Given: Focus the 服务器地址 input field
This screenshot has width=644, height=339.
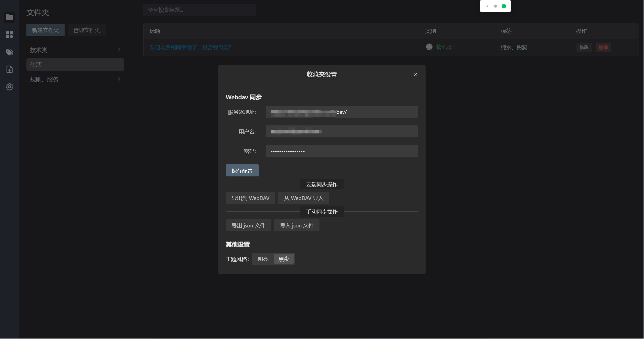Looking at the screenshot, I should click(x=342, y=112).
